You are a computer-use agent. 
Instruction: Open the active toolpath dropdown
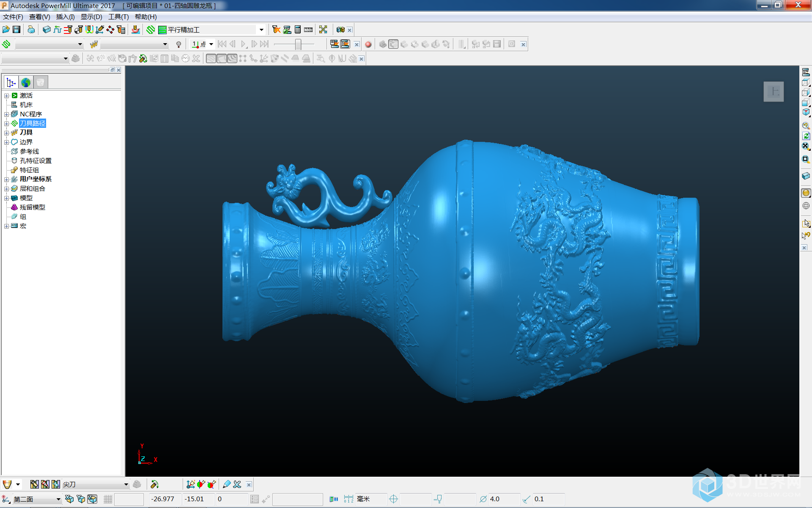point(80,44)
